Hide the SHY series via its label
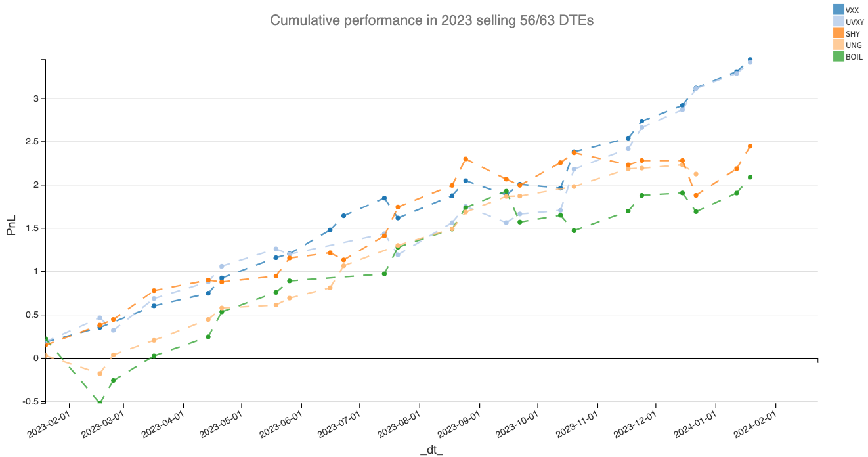This screenshot has width=868, height=457. pos(852,33)
